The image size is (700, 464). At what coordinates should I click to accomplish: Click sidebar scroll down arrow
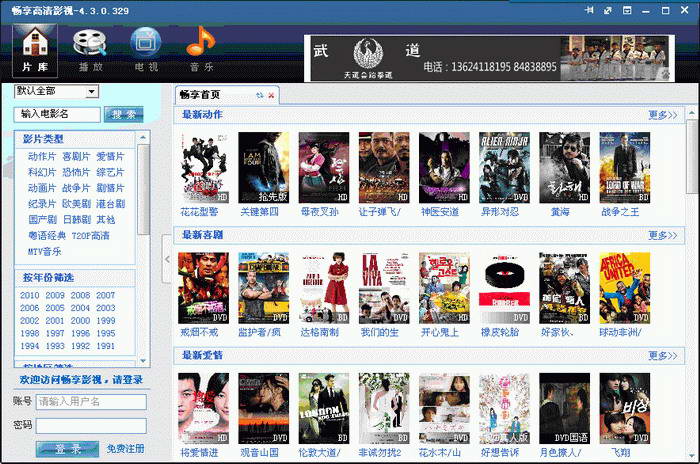(143, 361)
